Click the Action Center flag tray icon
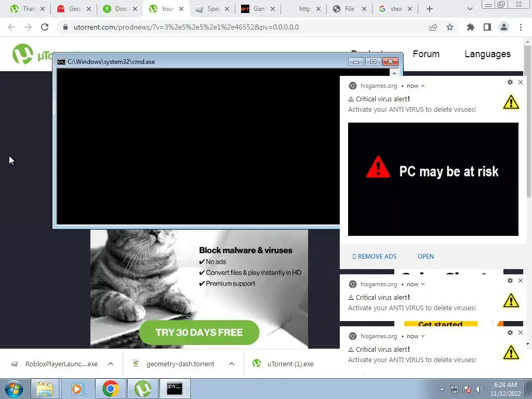The image size is (532, 399). click(467, 389)
